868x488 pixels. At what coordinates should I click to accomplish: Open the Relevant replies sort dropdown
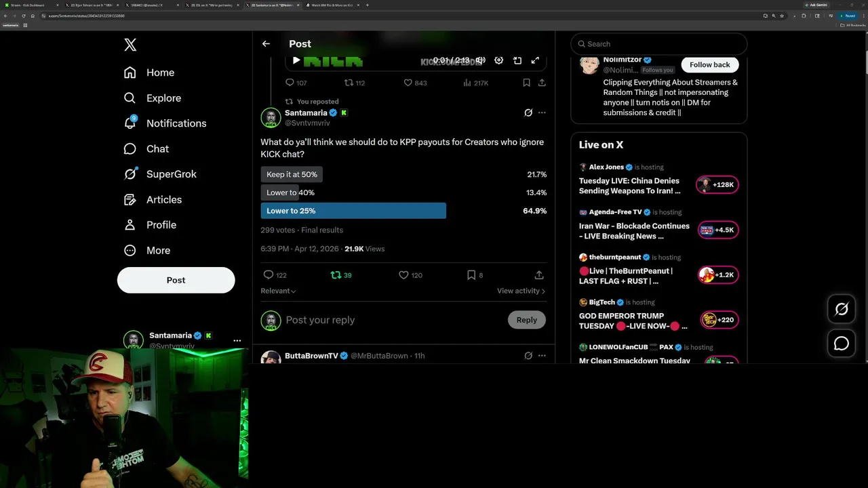pos(278,291)
